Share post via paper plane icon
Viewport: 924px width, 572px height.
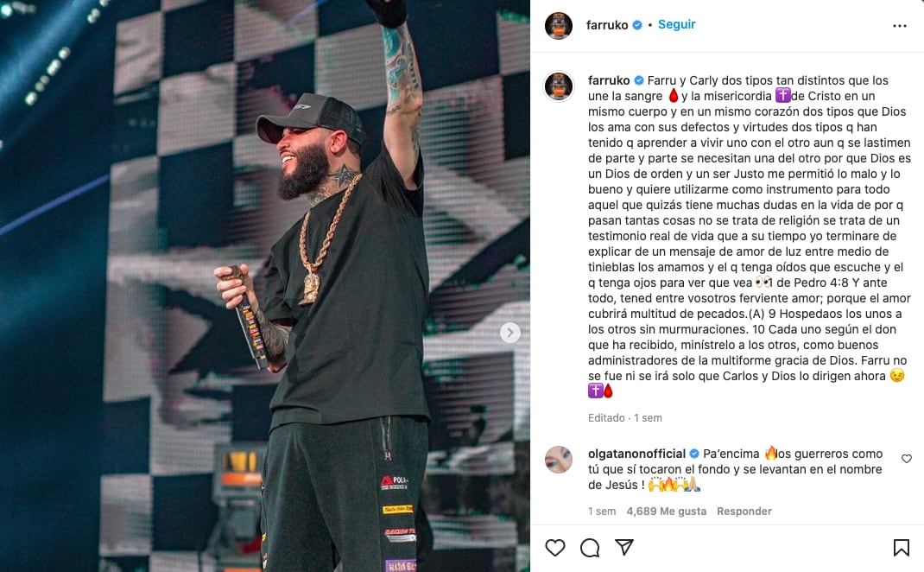click(624, 547)
